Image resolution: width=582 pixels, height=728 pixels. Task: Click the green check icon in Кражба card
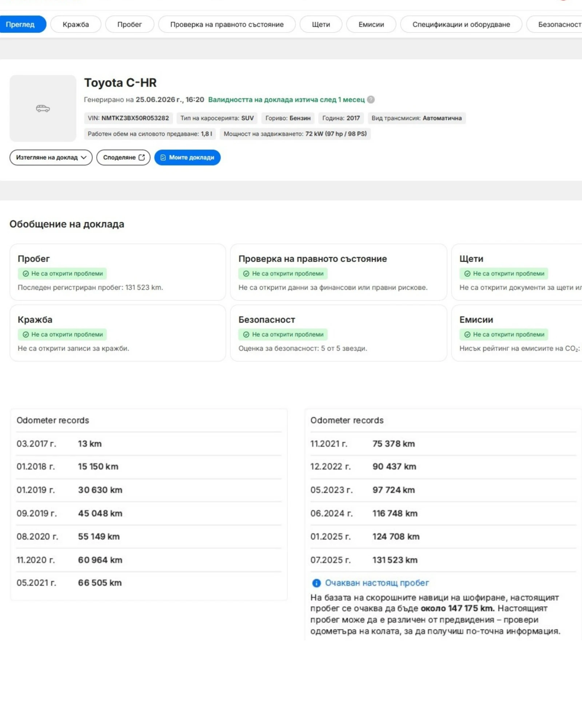pyautogui.click(x=26, y=334)
